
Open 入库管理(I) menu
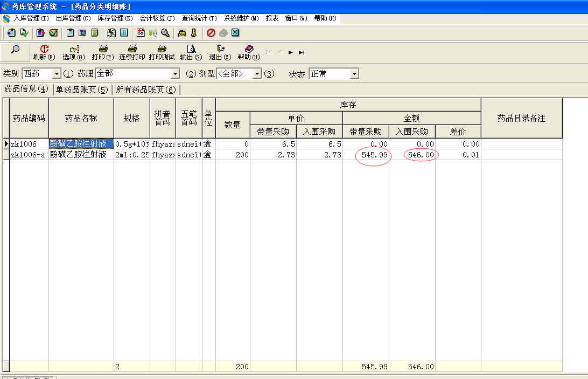tap(31, 18)
